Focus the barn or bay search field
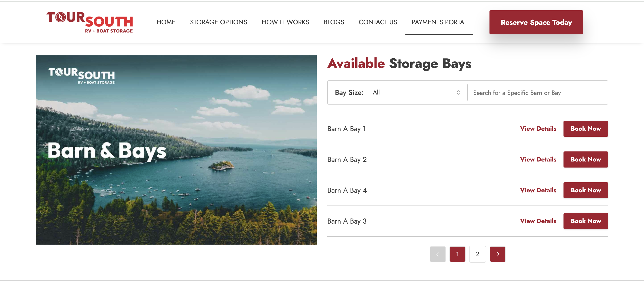Image resolution: width=644 pixels, height=281 pixels. coord(538,93)
